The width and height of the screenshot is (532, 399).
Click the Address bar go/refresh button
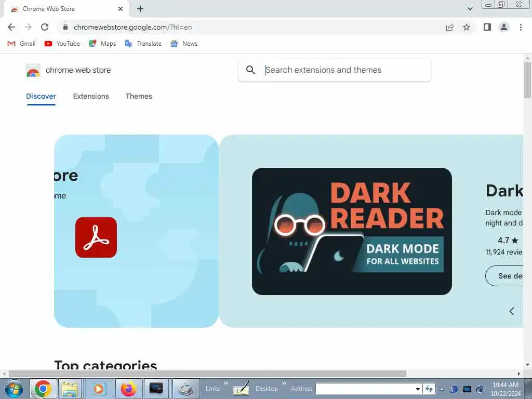(x=429, y=389)
